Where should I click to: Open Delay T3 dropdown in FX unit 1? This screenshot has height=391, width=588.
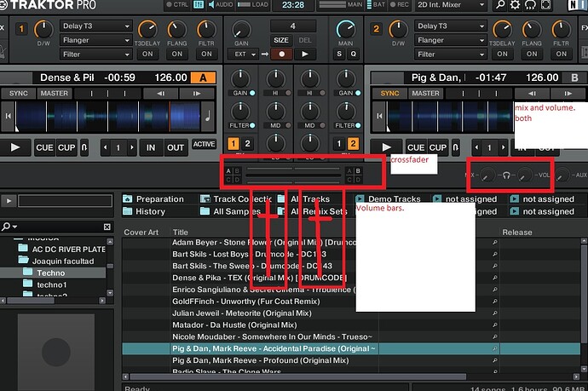point(95,26)
